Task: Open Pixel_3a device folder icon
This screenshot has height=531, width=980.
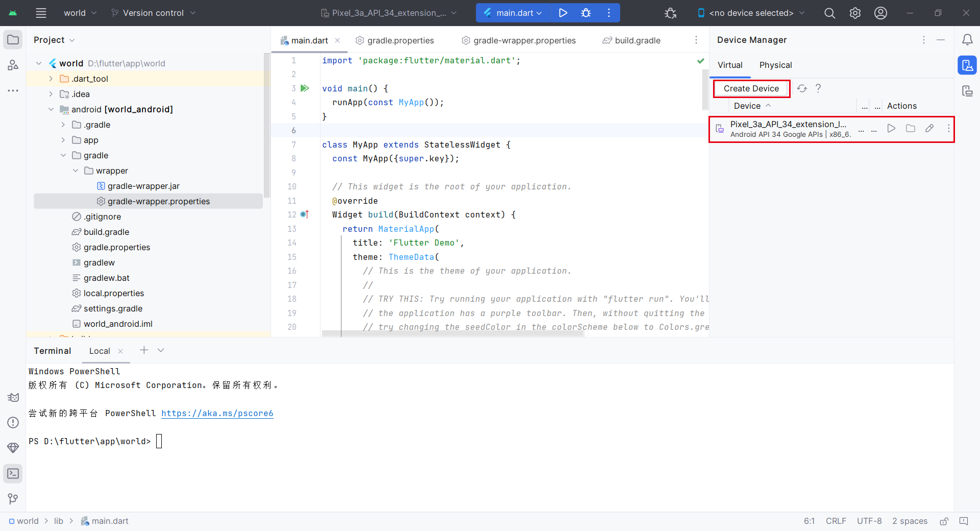Action: 911,129
